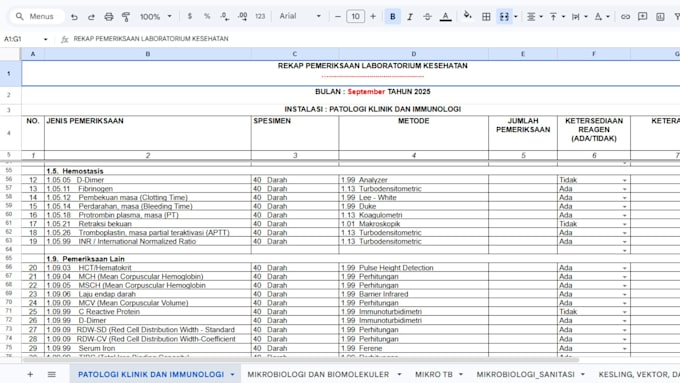The width and height of the screenshot is (680, 383).
Task: Click the font size field
Action: [355, 16]
